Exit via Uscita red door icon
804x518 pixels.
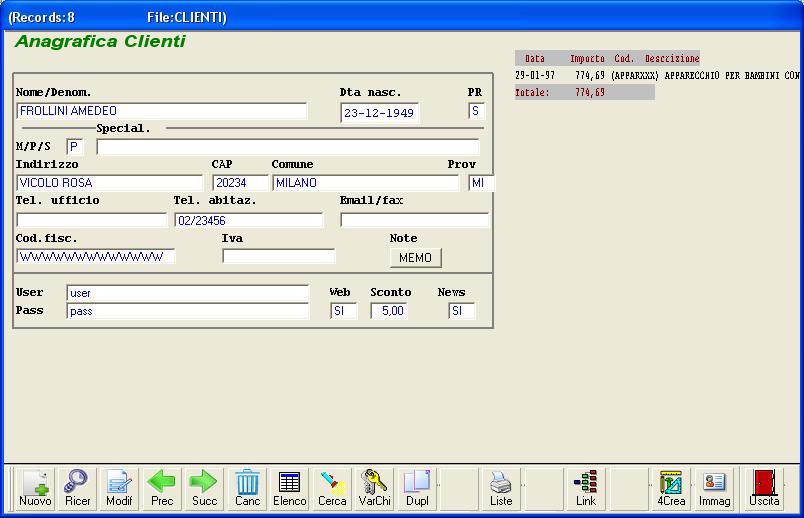click(764, 489)
